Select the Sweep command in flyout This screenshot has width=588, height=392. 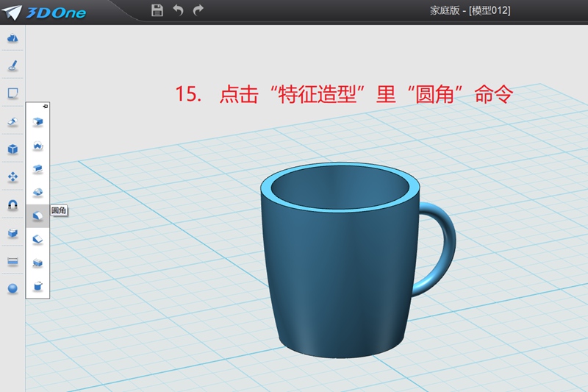click(x=37, y=169)
